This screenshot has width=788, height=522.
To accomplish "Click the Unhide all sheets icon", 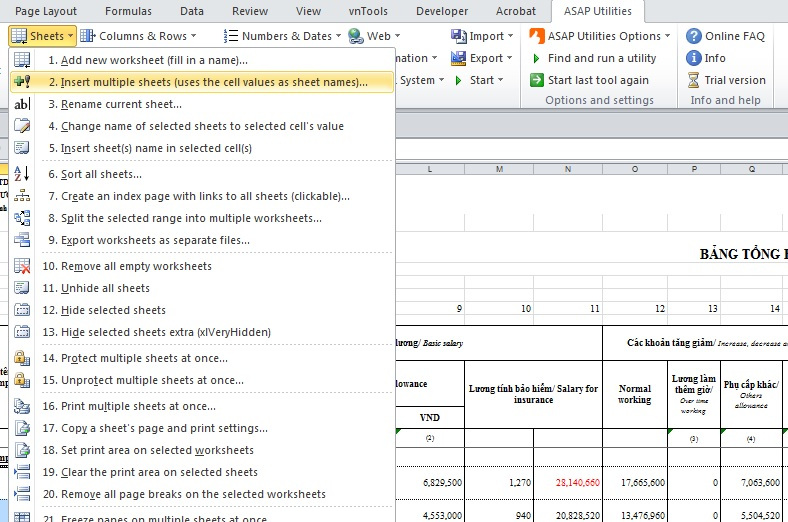I will 22,288.
